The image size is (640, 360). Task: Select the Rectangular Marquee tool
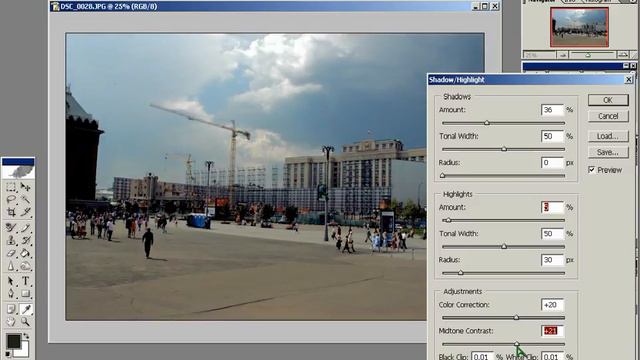(x=11, y=187)
